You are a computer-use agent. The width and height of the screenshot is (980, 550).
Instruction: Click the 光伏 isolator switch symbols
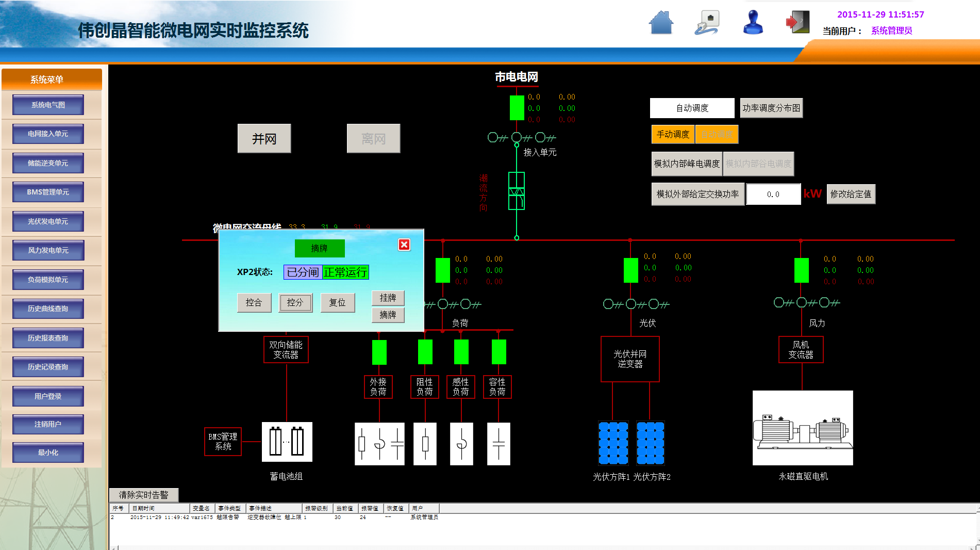(636, 304)
